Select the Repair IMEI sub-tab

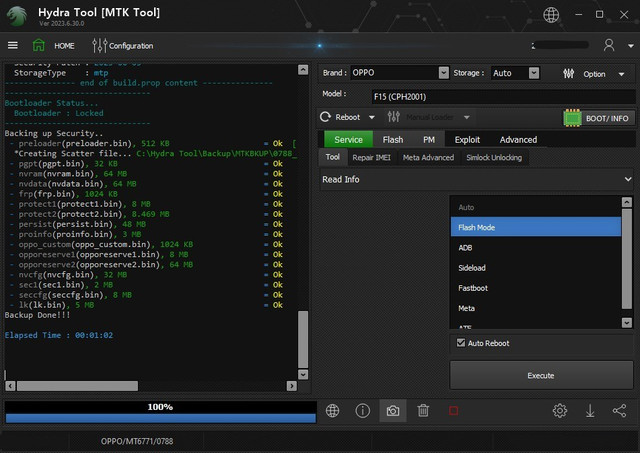[371, 158]
